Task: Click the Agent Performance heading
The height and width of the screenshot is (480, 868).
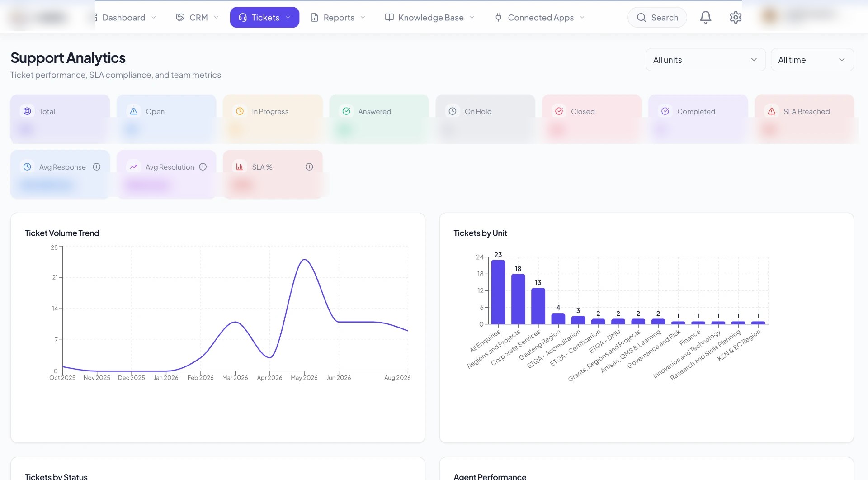Action: coord(490,476)
